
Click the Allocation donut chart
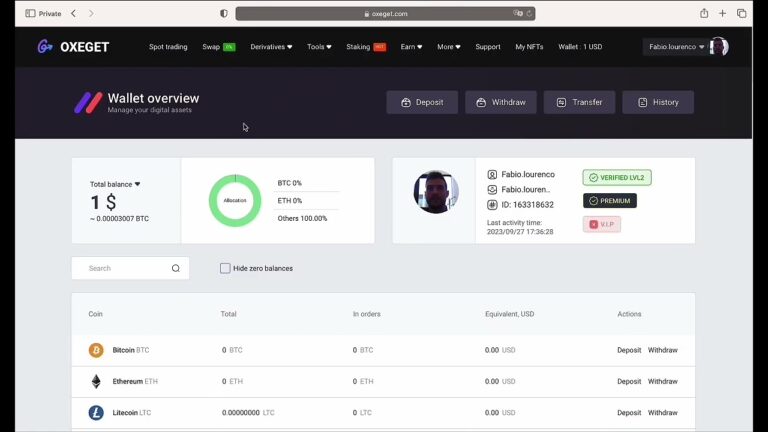(x=235, y=200)
